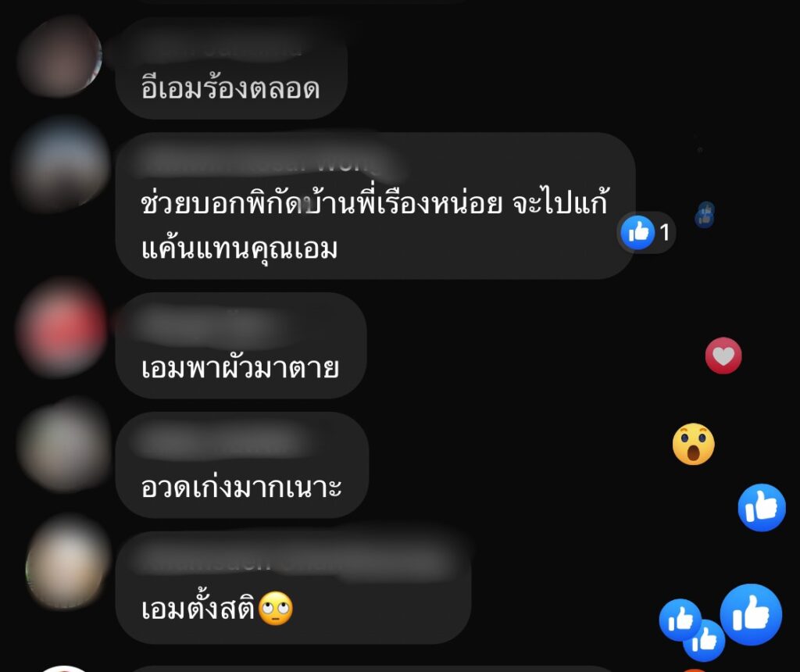Open avatar of the 'อีเอมร้องตลอด' commenter
Image resolution: width=800 pixels, height=672 pixels.
coord(60,56)
